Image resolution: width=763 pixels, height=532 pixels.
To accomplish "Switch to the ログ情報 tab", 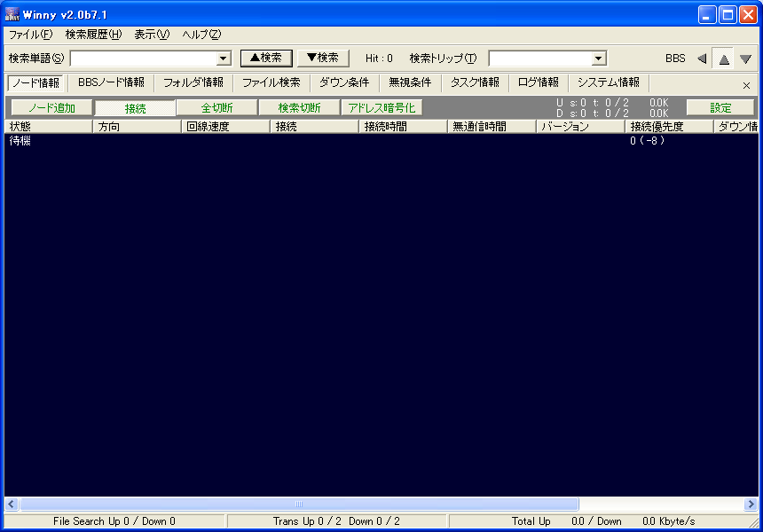I will (539, 82).
